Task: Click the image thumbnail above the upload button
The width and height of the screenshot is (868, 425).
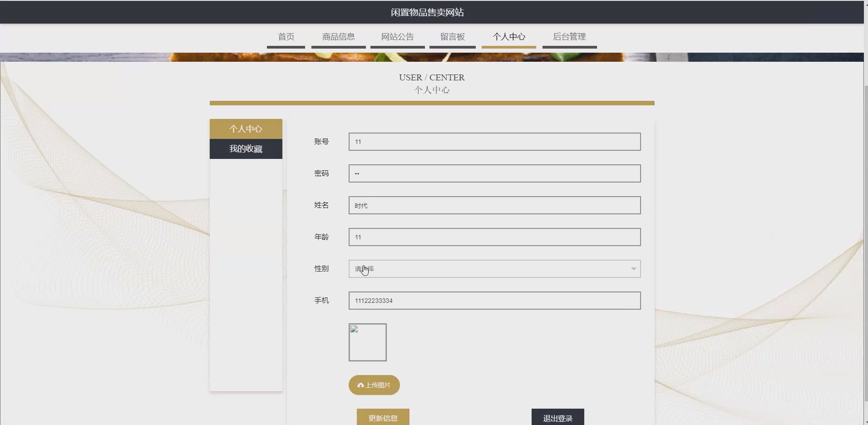Action: pos(368,342)
